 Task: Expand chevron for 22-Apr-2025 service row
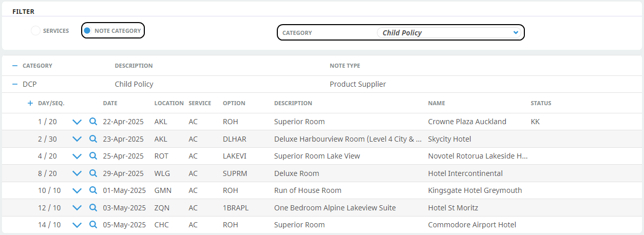[x=77, y=122]
